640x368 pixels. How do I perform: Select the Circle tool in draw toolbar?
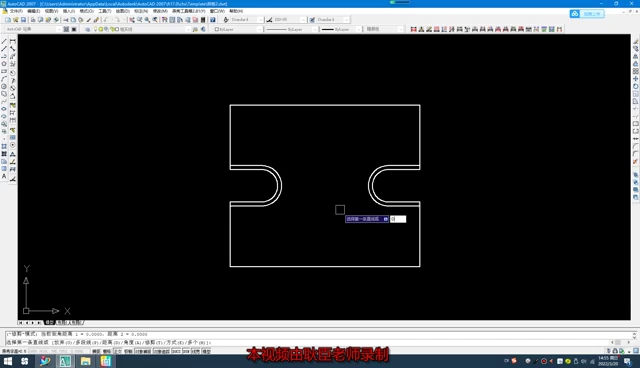(4, 86)
